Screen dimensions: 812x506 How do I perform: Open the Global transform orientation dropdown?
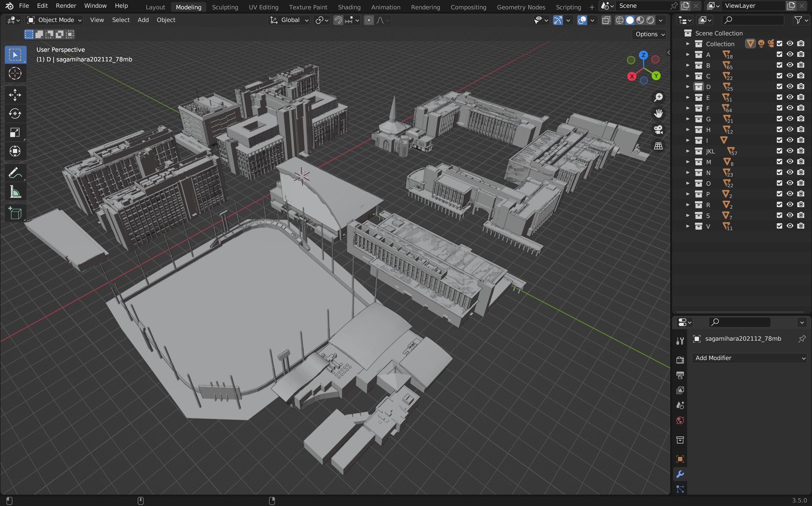[x=289, y=20]
